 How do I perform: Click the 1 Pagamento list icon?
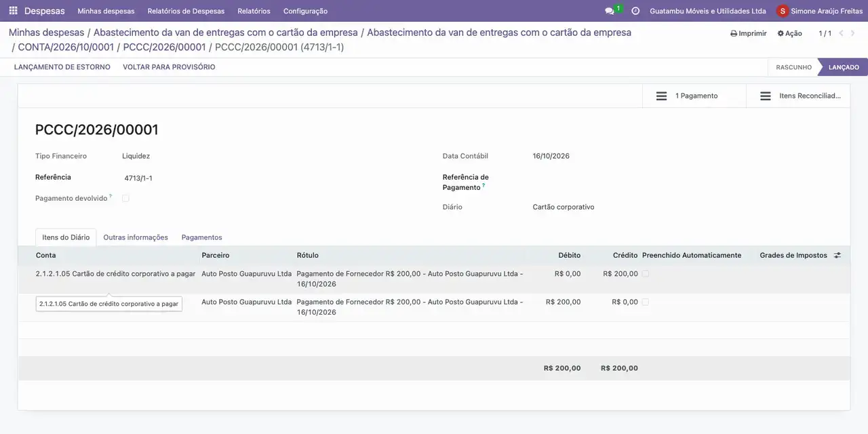click(x=662, y=96)
